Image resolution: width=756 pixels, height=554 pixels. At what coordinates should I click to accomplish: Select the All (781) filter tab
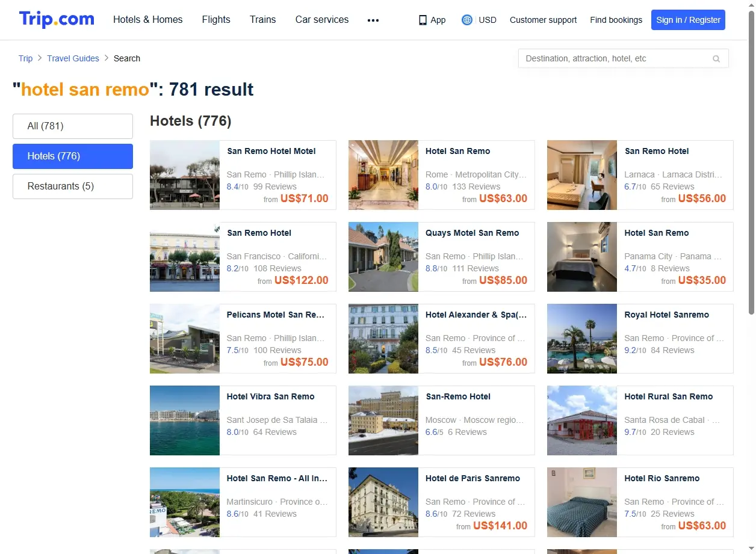click(73, 126)
